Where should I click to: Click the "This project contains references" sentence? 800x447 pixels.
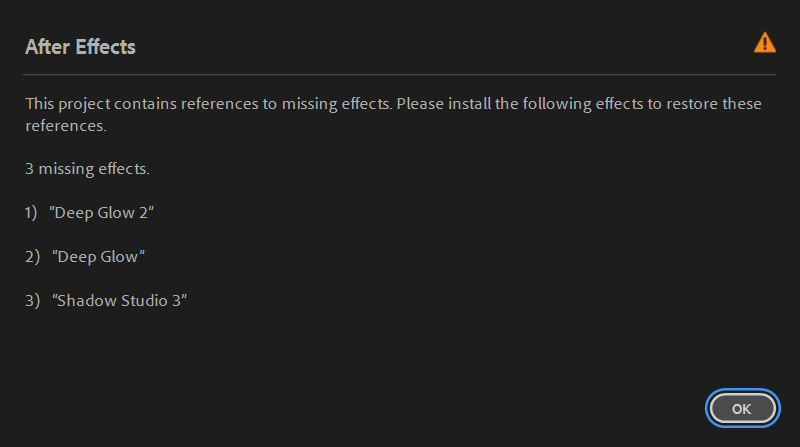[x=150, y=104]
